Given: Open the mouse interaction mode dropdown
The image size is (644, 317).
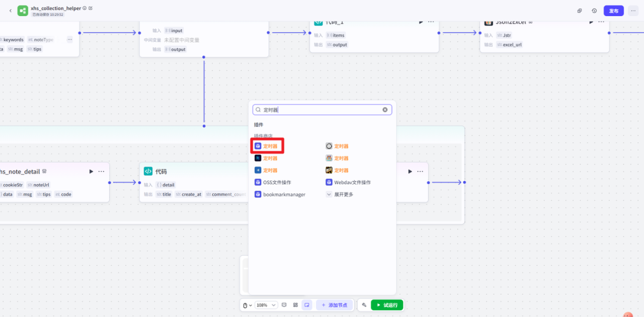Looking at the screenshot, I should coord(247,305).
